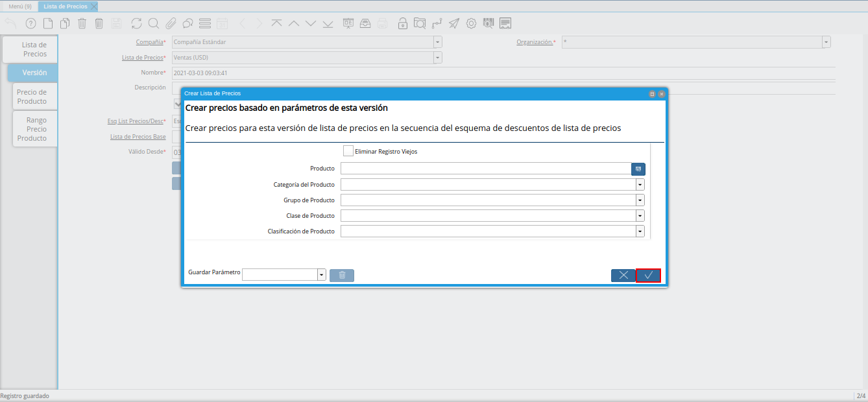Click the padlock icon in toolbar
The image size is (868, 402).
pyautogui.click(x=403, y=24)
